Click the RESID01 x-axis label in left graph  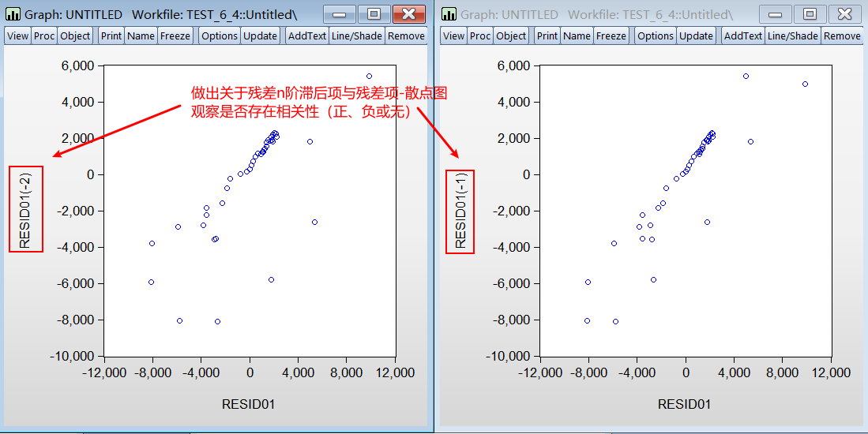click(249, 404)
